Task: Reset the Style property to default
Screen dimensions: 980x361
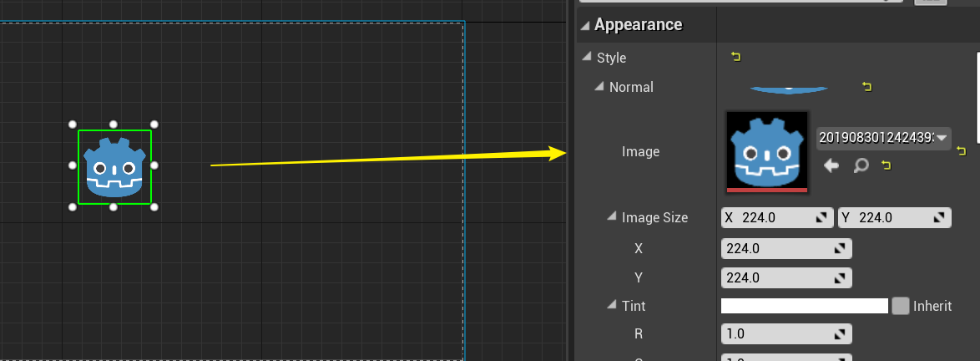Action: (736, 57)
